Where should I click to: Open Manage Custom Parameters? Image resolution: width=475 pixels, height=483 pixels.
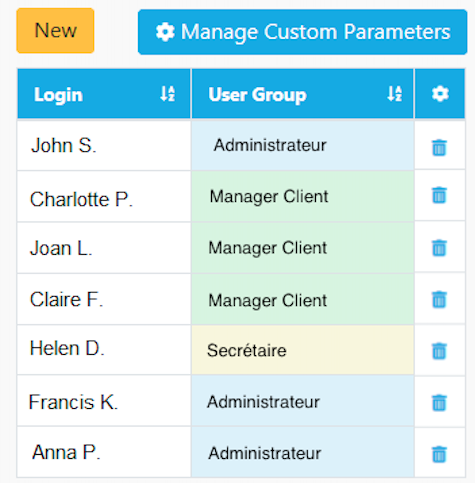coord(302,32)
